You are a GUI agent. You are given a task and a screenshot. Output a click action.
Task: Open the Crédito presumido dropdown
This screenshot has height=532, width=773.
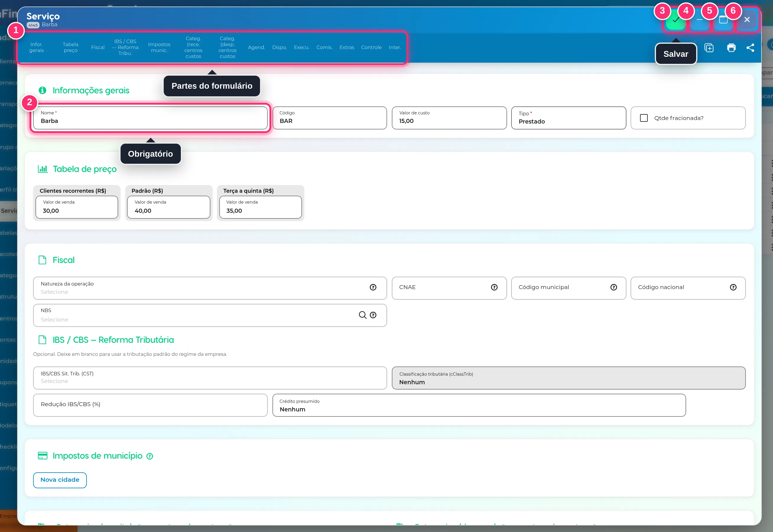click(x=479, y=405)
